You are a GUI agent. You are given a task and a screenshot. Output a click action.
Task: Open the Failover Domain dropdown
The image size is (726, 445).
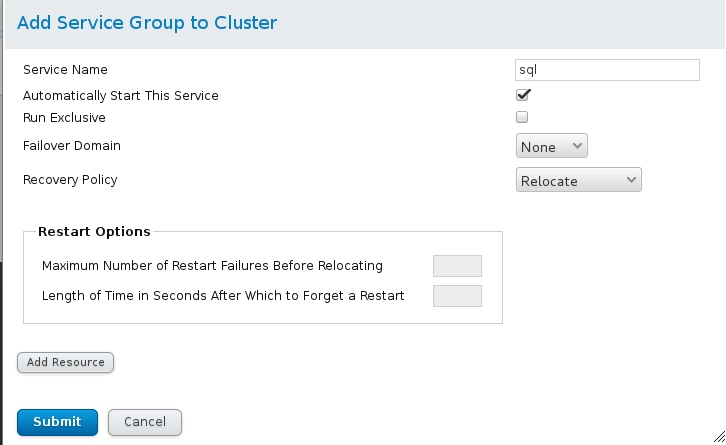[552, 147]
